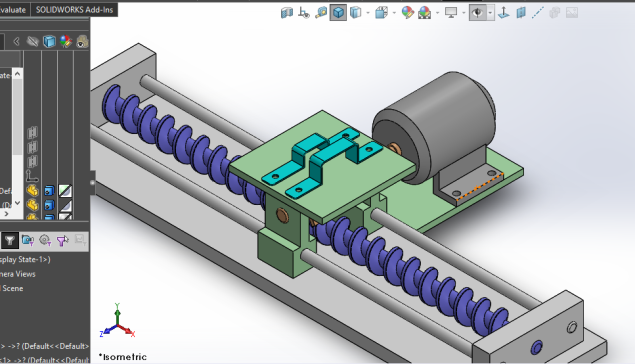Click the purple funnel selection filter
This screenshot has width=635, height=364.
pos(62,241)
